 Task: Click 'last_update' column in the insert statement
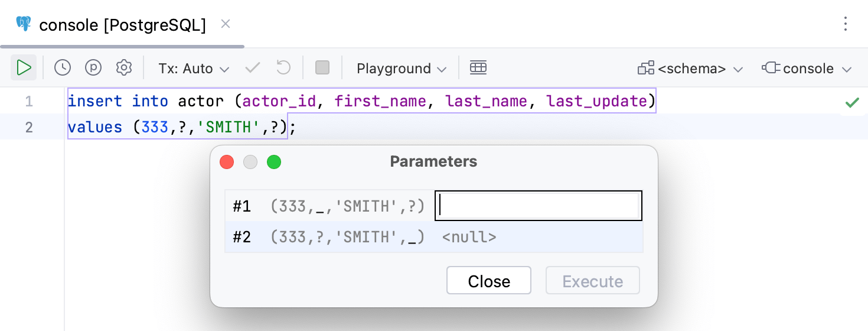[597, 101]
